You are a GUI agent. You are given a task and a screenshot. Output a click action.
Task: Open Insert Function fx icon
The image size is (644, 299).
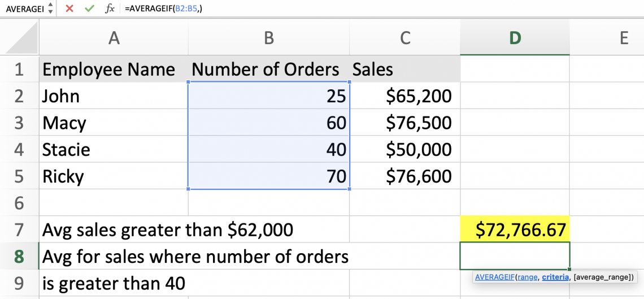(x=110, y=8)
